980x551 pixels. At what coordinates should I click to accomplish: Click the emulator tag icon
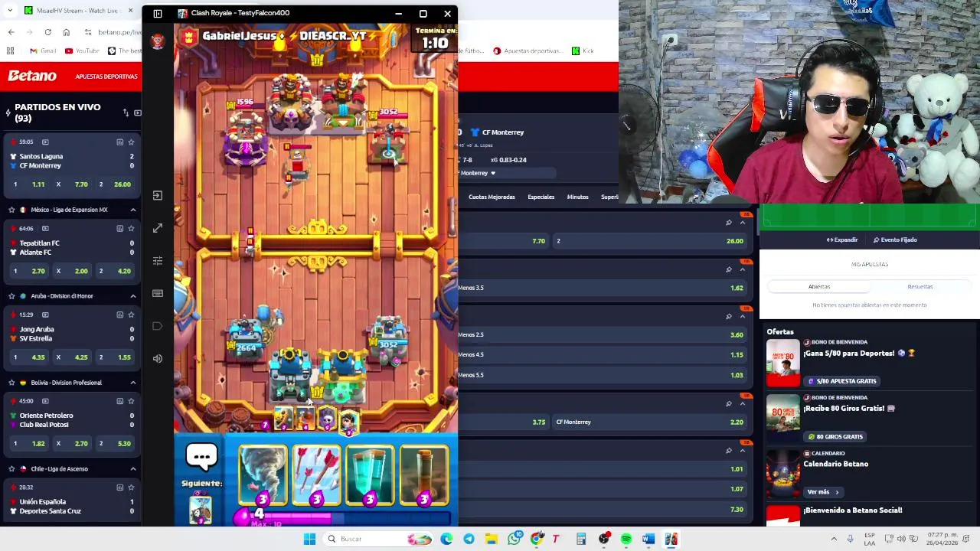pos(158,326)
